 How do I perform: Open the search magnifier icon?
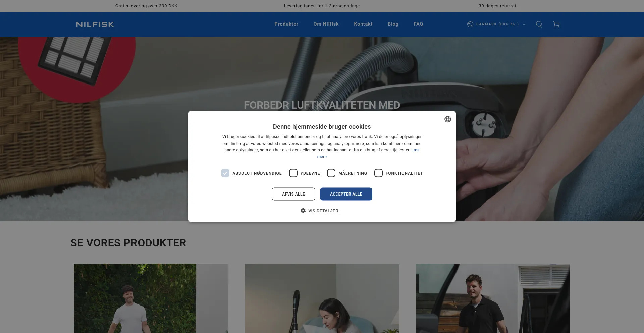tap(539, 24)
